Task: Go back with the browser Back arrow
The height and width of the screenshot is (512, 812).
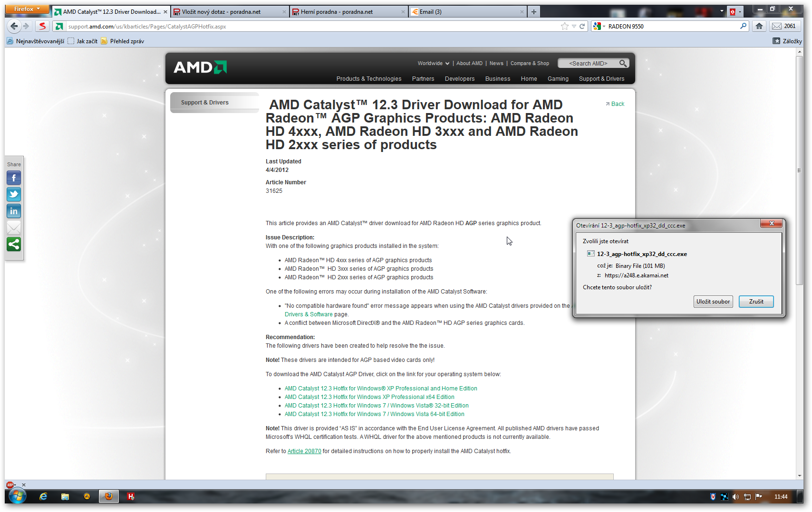Action: (x=14, y=26)
